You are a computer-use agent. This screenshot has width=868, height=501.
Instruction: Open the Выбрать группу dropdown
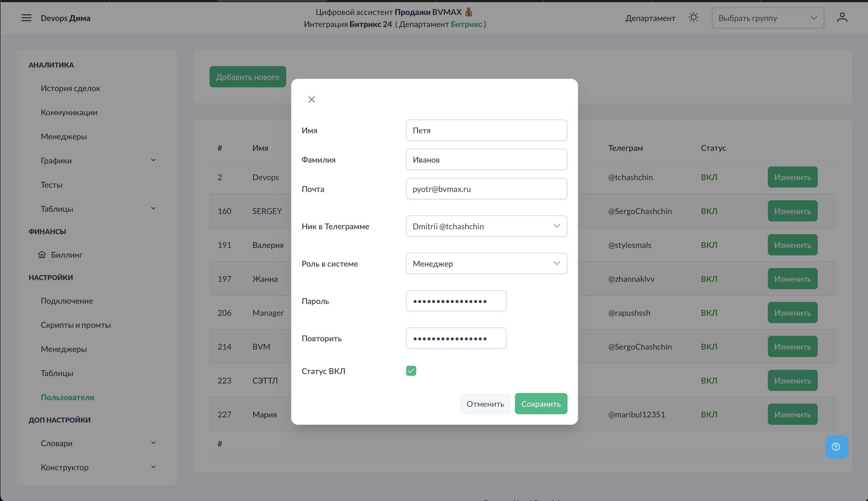pos(767,18)
